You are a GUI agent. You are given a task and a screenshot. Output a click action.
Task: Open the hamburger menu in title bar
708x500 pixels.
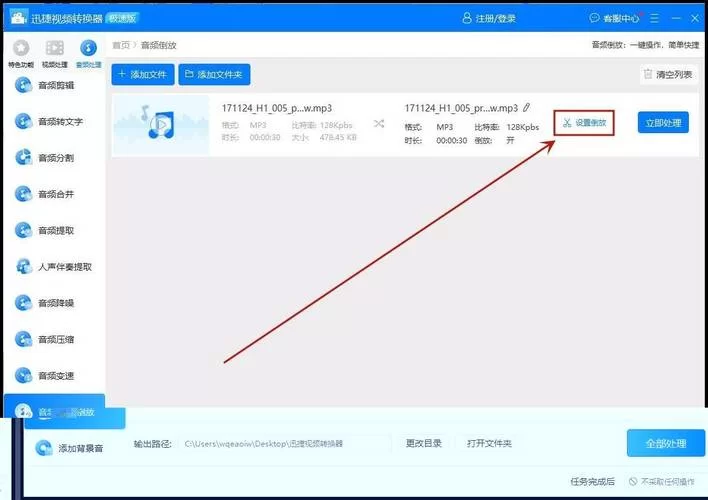point(654,18)
